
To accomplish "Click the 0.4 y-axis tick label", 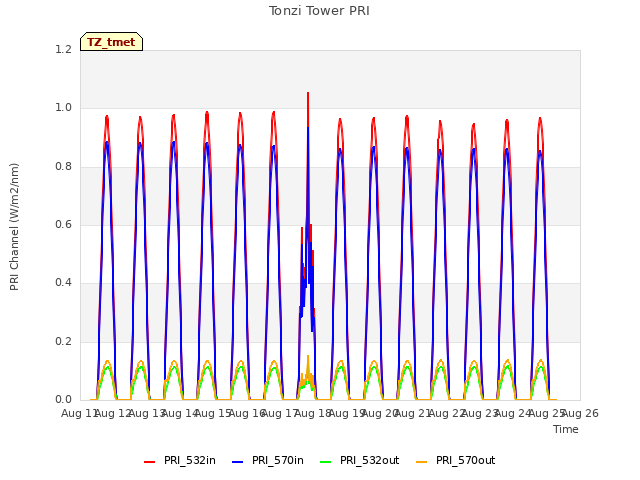I will click(x=63, y=282).
